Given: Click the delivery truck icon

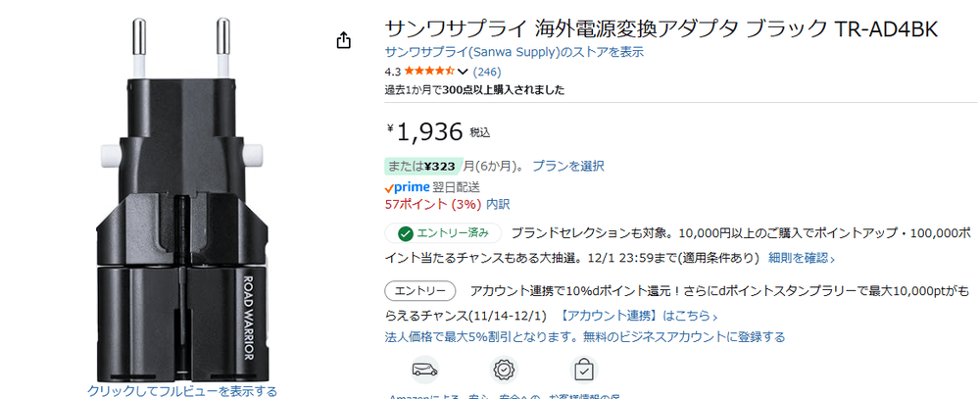Looking at the screenshot, I should (x=424, y=370).
